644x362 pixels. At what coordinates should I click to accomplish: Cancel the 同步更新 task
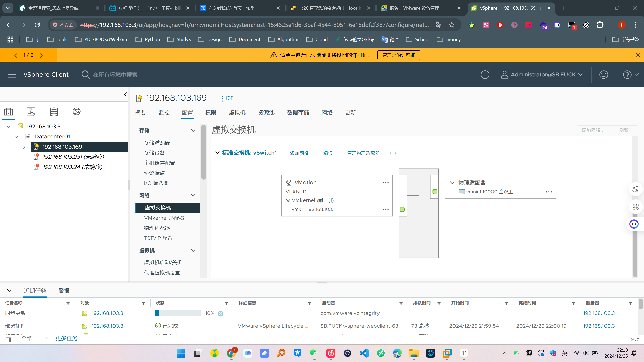pos(220,314)
